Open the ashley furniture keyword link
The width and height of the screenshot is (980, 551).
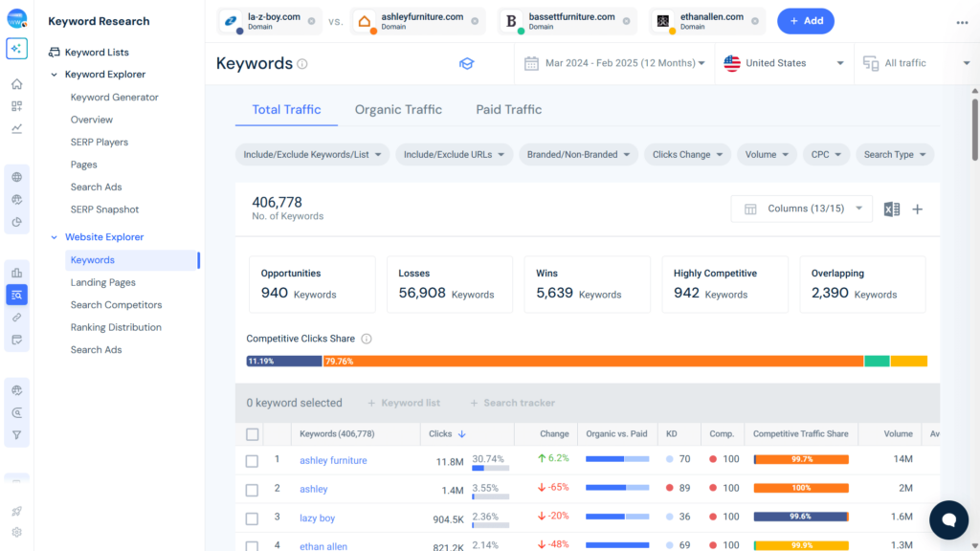click(x=332, y=460)
